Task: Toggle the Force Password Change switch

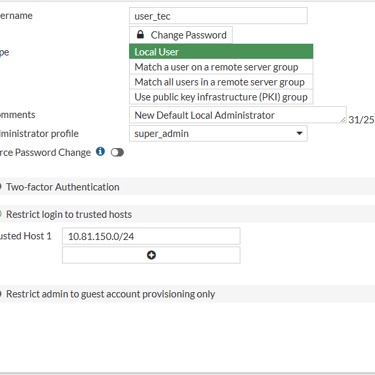Action: pos(117,152)
